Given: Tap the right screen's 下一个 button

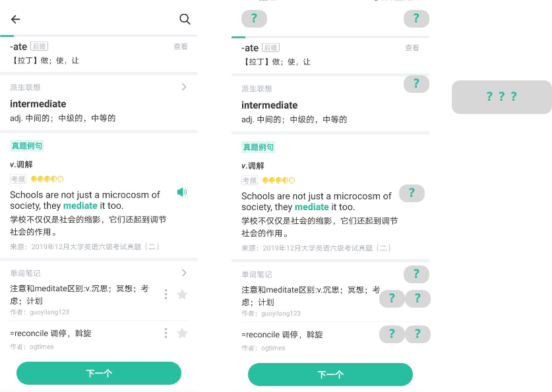Looking at the screenshot, I should pos(330,374).
